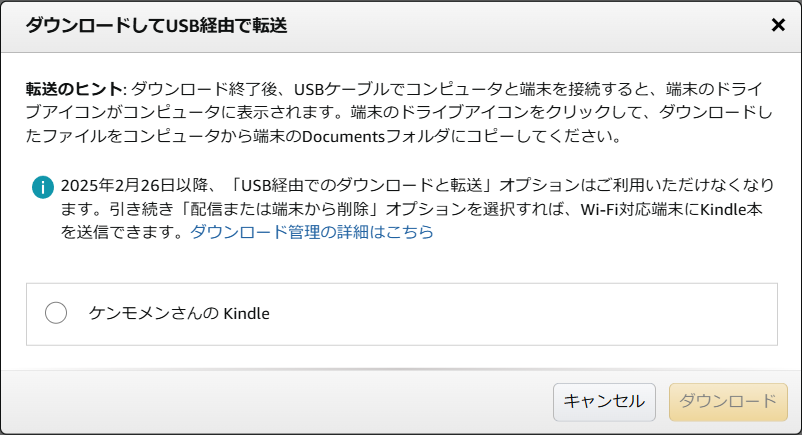Click the ダウンロードしてUSB経由で転送 dialog title

click(x=157, y=25)
